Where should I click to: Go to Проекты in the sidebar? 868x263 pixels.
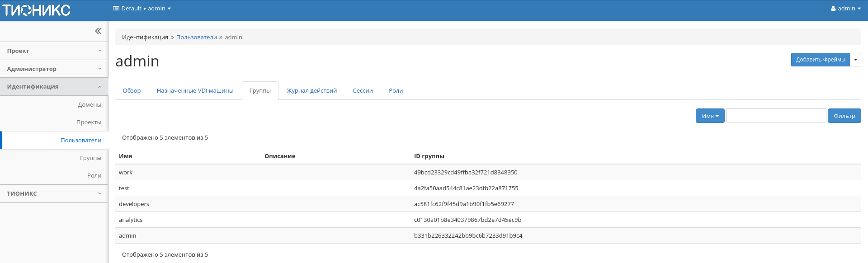point(89,122)
